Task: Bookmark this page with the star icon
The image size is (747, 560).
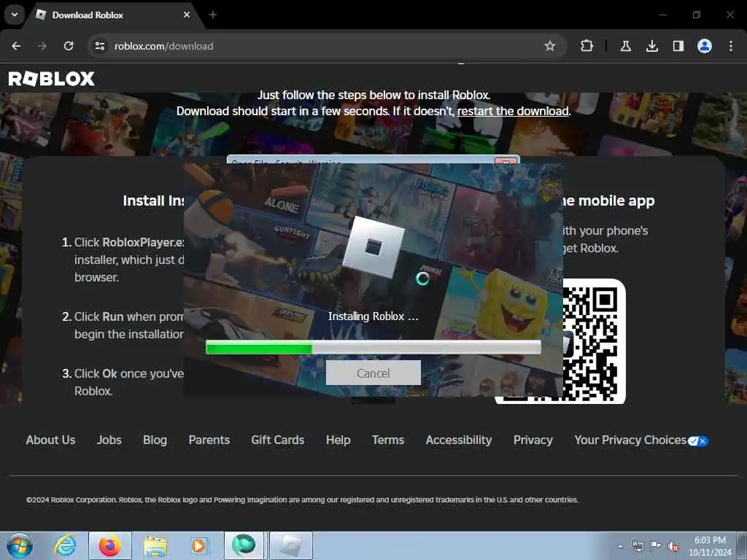Action: 550,46
